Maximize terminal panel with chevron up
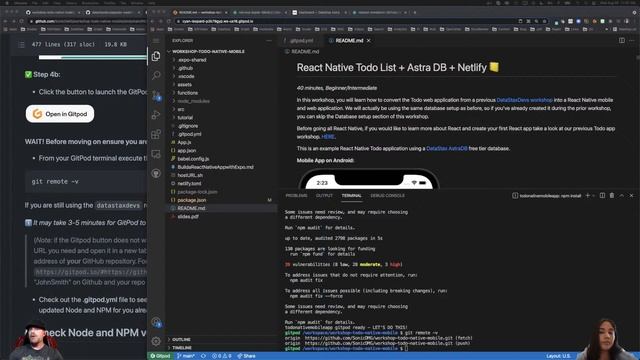This screenshot has width=640, height=360. 622,196
